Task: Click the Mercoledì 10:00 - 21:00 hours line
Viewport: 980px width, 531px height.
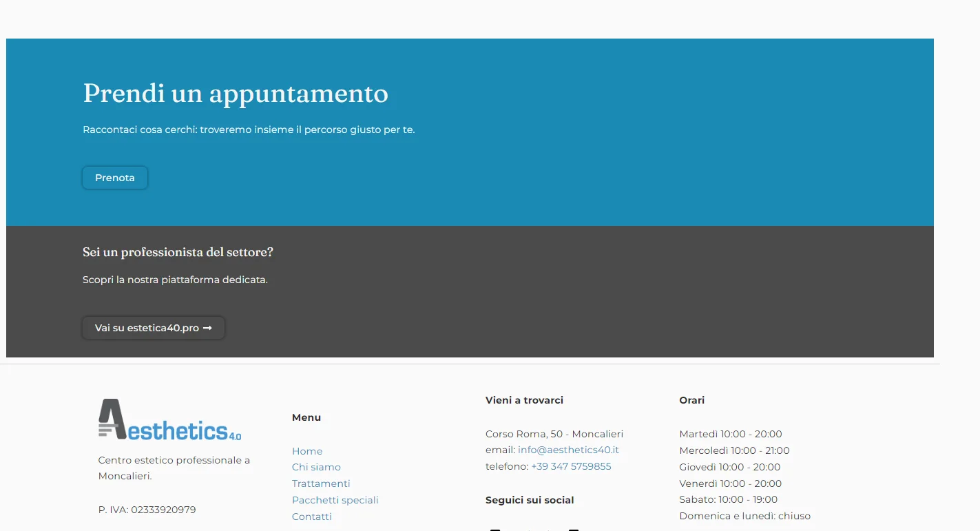Action: (x=734, y=450)
